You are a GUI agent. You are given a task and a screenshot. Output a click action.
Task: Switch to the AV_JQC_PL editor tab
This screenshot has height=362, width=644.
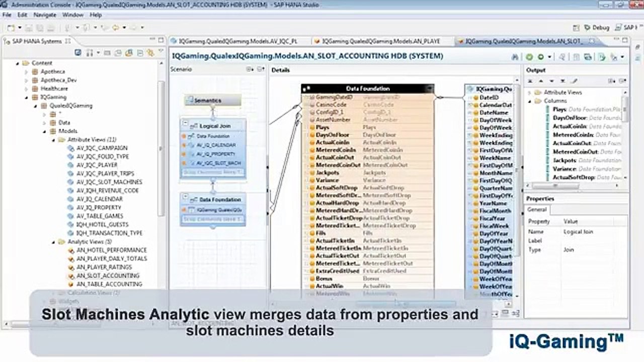point(238,41)
